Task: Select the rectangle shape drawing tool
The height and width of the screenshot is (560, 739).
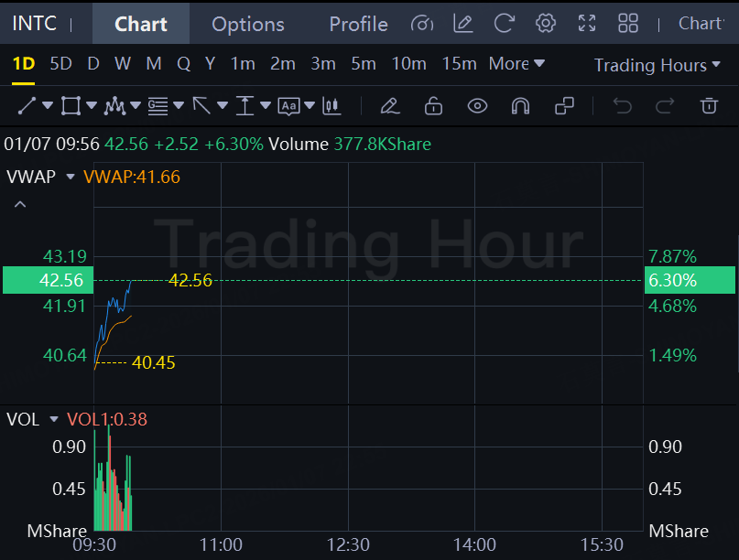Action: coord(71,106)
